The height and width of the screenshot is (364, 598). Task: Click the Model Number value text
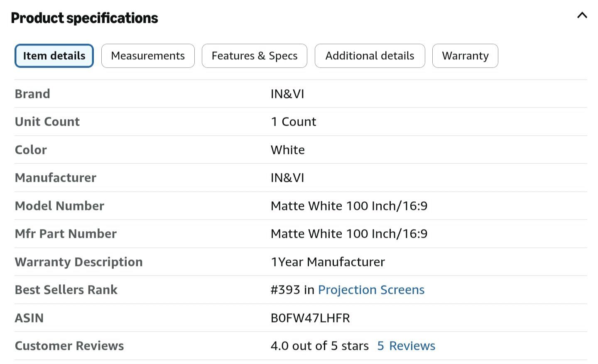pyautogui.click(x=349, y=206)
